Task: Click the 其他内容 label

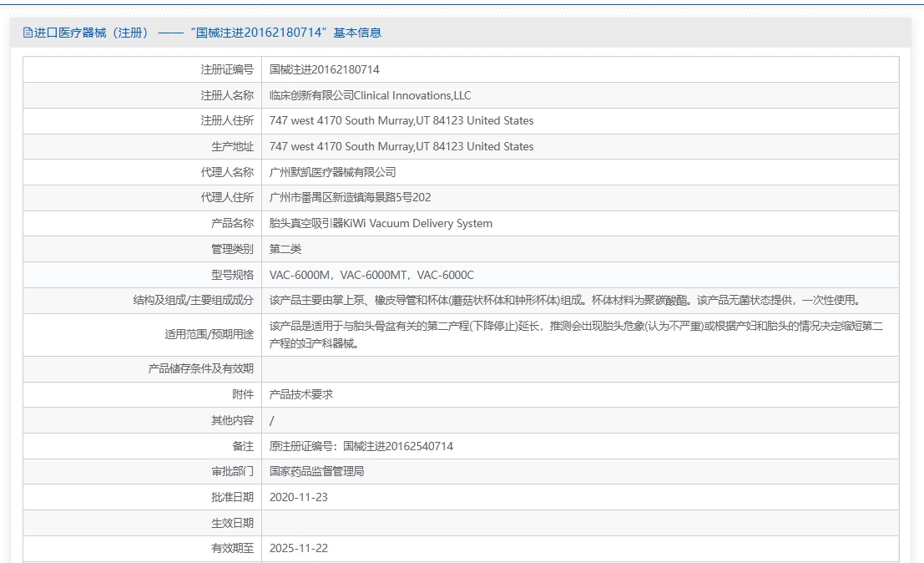Action: [x=232, y=421]
